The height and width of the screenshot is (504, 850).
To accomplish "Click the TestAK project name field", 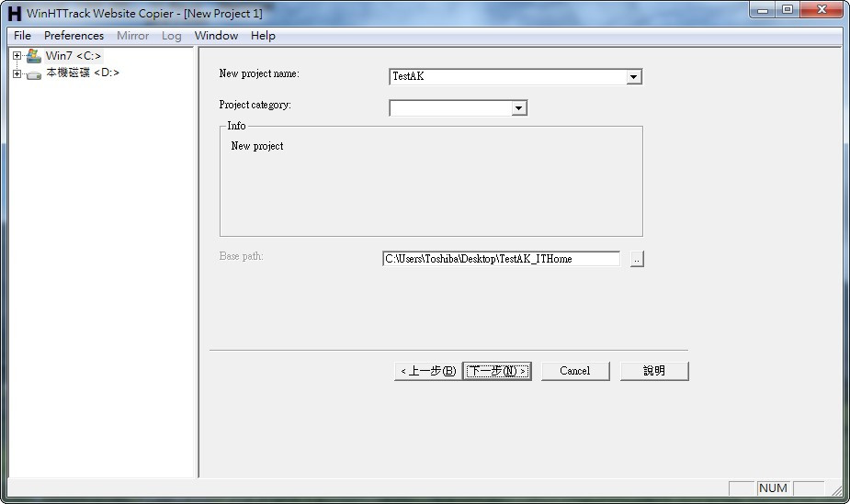I will pos(508,77).
